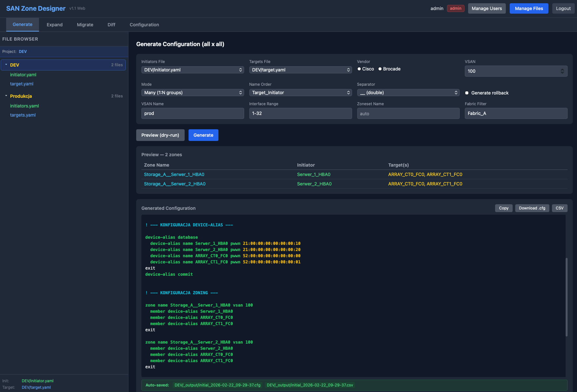Screen dimensions: 577x392
Task: Open the Configuration tab
Action: [144, 24]
